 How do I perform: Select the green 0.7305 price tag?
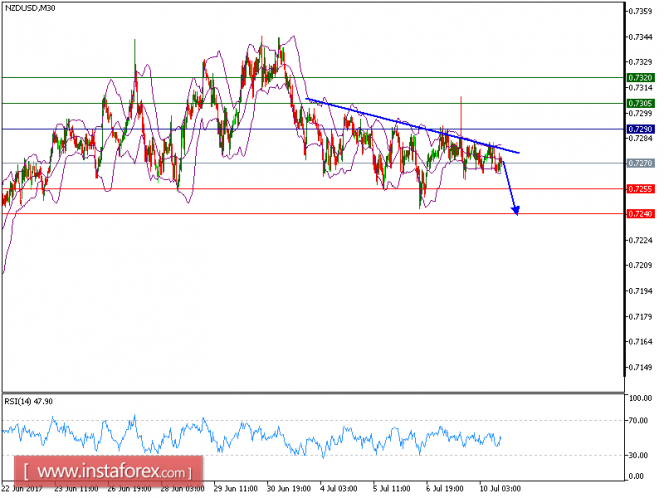[639, 103]
